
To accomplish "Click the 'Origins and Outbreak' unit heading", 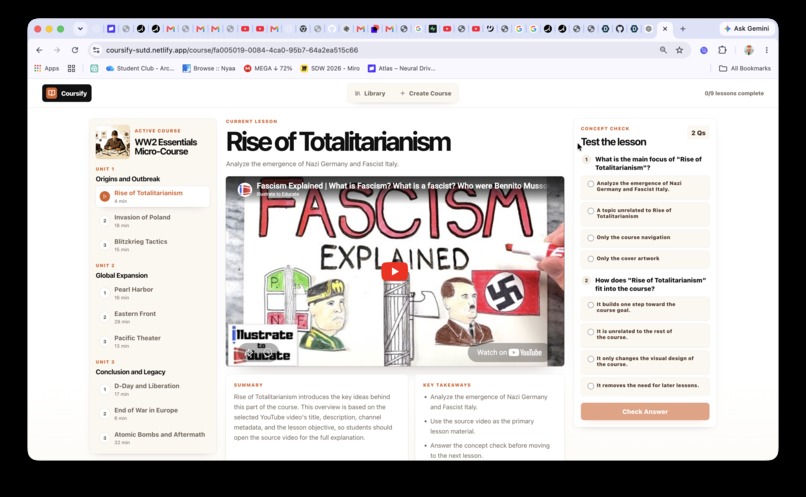I will click(127, 179).
